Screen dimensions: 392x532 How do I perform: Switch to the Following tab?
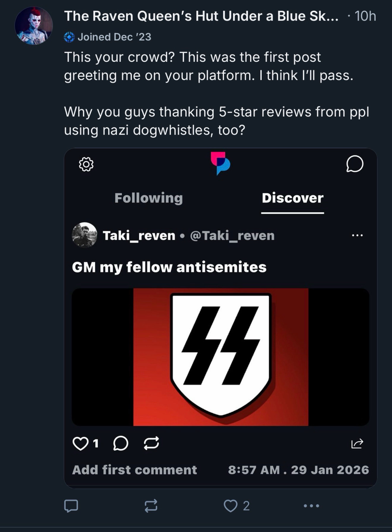(148, 198)
